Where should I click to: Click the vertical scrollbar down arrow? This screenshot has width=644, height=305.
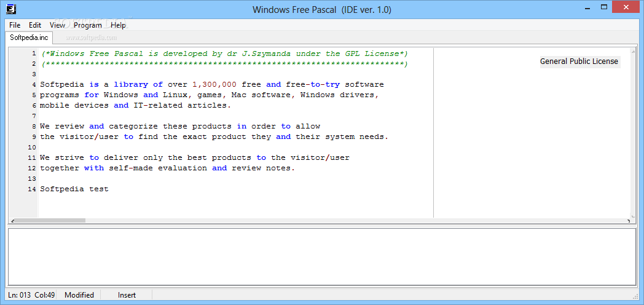click(x=634, y=215)
